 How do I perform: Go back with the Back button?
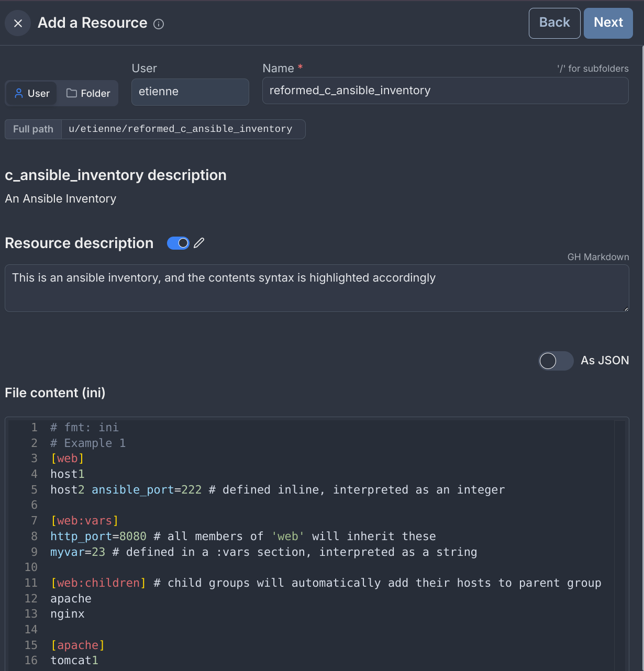(x=554, y=23)
